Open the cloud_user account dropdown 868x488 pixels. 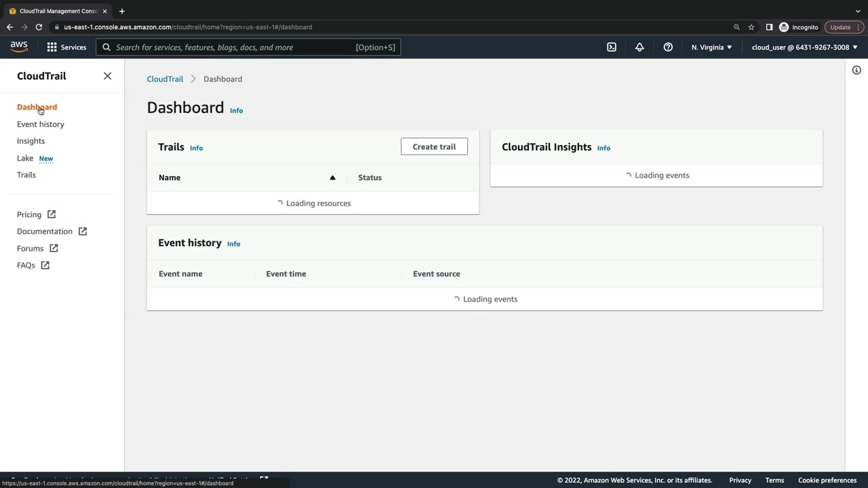pyautogui.click(x=804, y=47)
